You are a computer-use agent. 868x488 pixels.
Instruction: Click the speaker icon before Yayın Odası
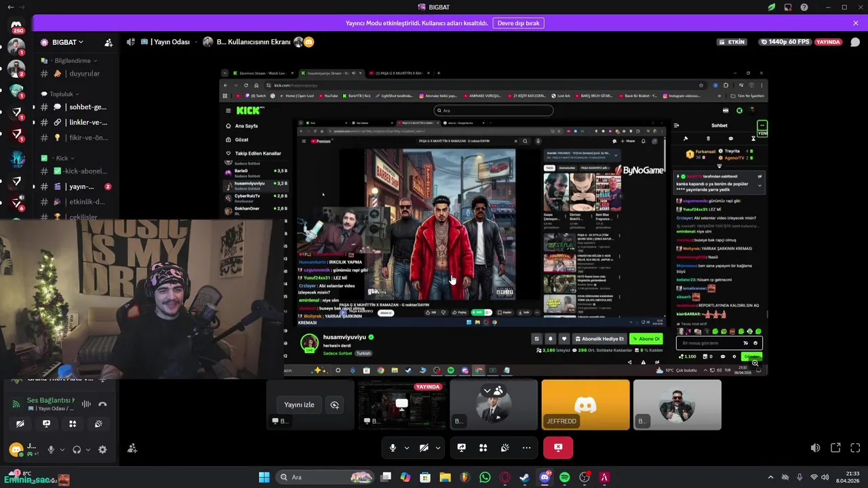pyautogui.click(x=131, y=42)
